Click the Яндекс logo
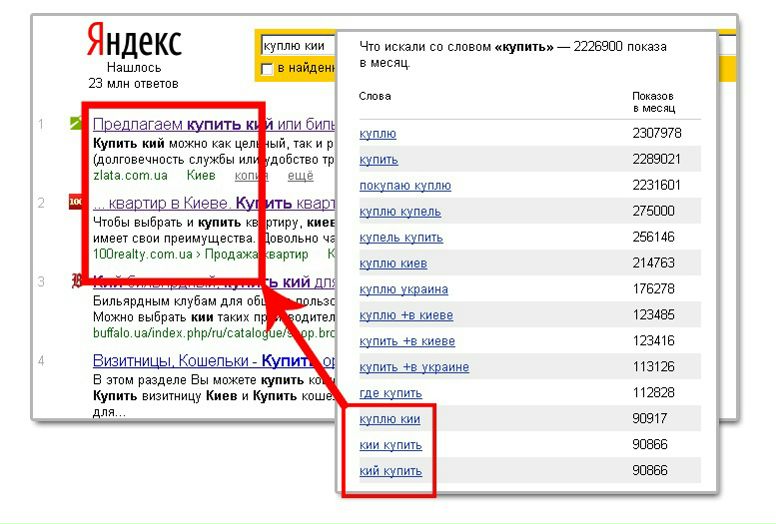Screen dimensions: 776x524 (x=133, y=41)
